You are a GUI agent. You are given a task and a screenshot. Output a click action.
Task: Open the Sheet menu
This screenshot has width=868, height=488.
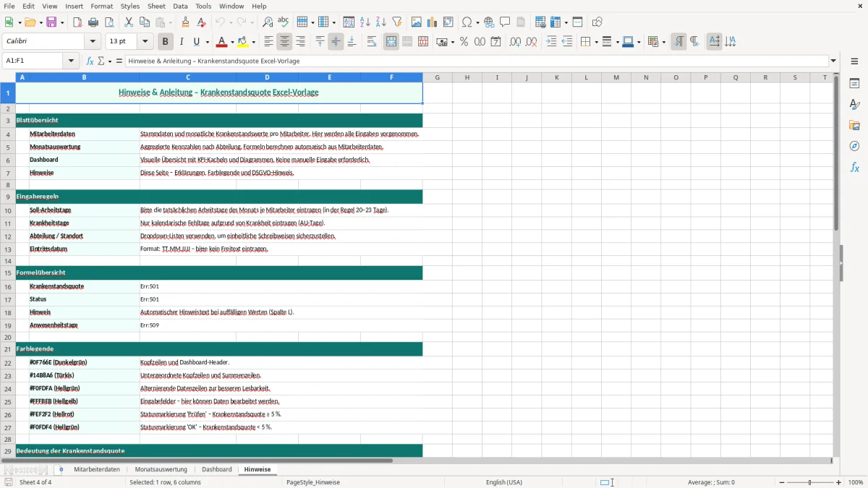coord(156,6)
